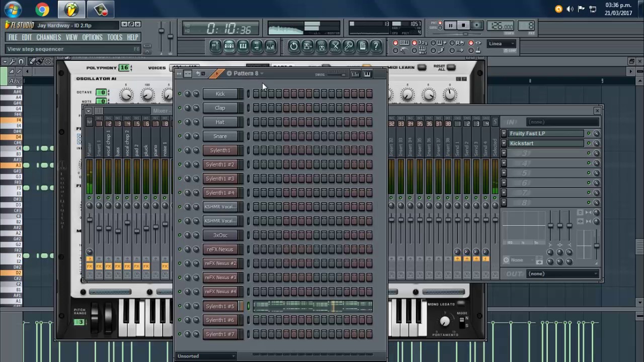644x362 pixels.
Task: Open the CHANNELS menu
Action: (49, 37)
